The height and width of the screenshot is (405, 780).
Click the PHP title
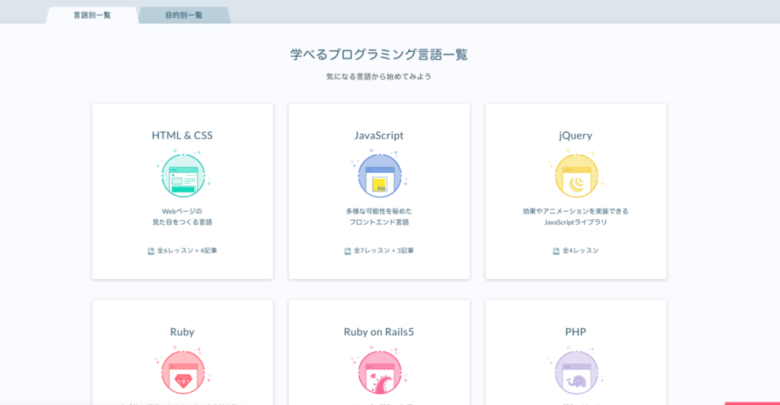pyautogui.click(x=576, y=332)
